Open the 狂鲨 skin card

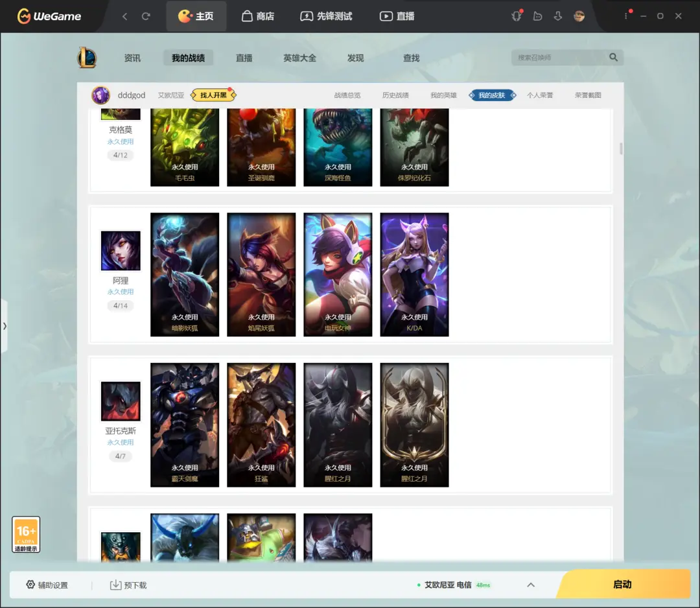(x=261, y=425)
